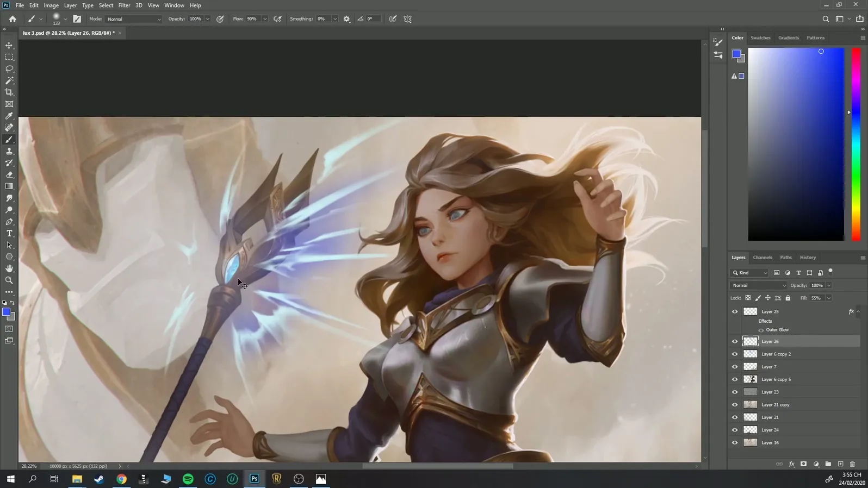Pick the Eyedropper tool
The height and width of the screenshot is (488, 868).
click(9, 116)
